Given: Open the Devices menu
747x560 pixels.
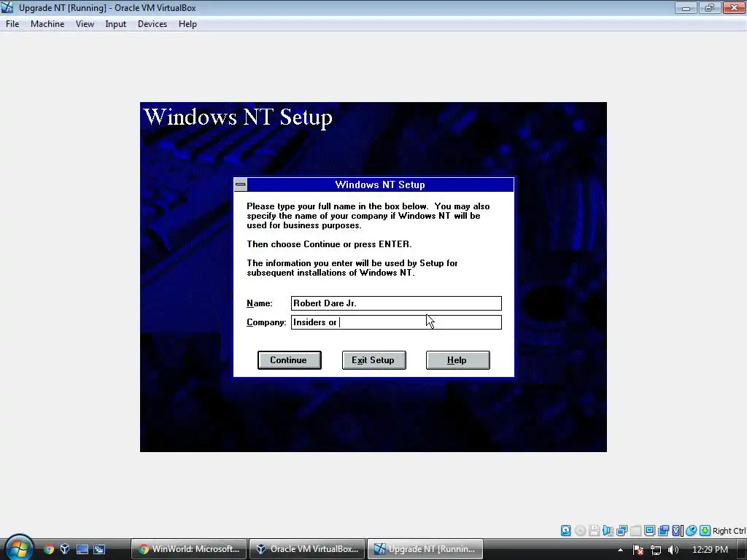Looking at the screenshot, I should pos(152,24).
